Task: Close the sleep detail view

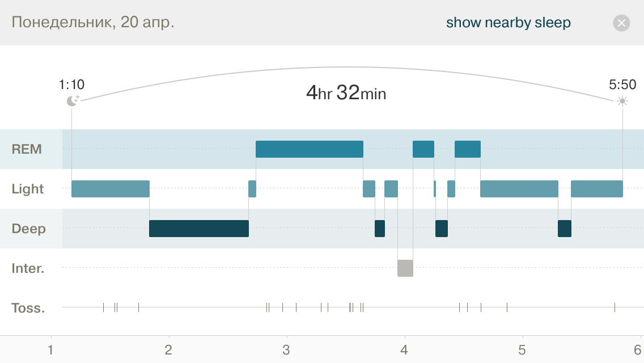Action: click(x=621, y=23)
